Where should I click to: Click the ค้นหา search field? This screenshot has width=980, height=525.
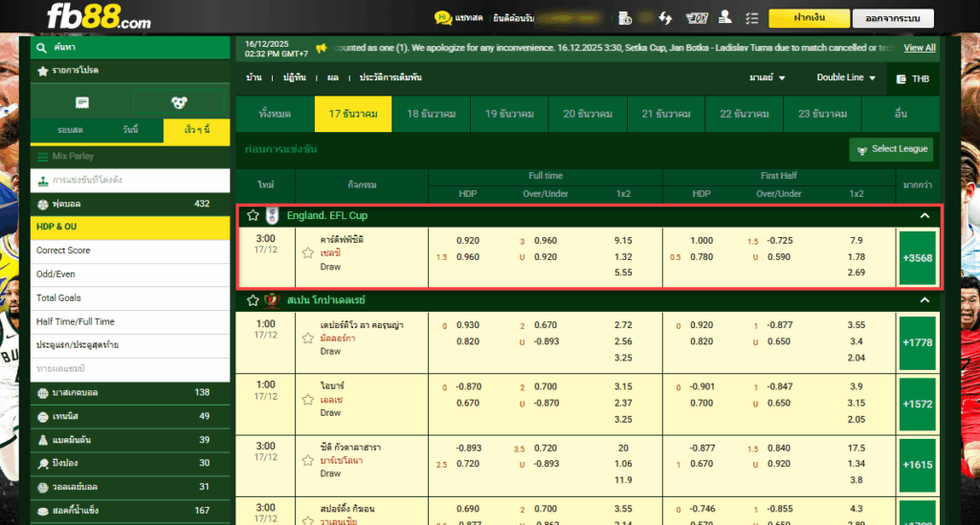(130, 48)
